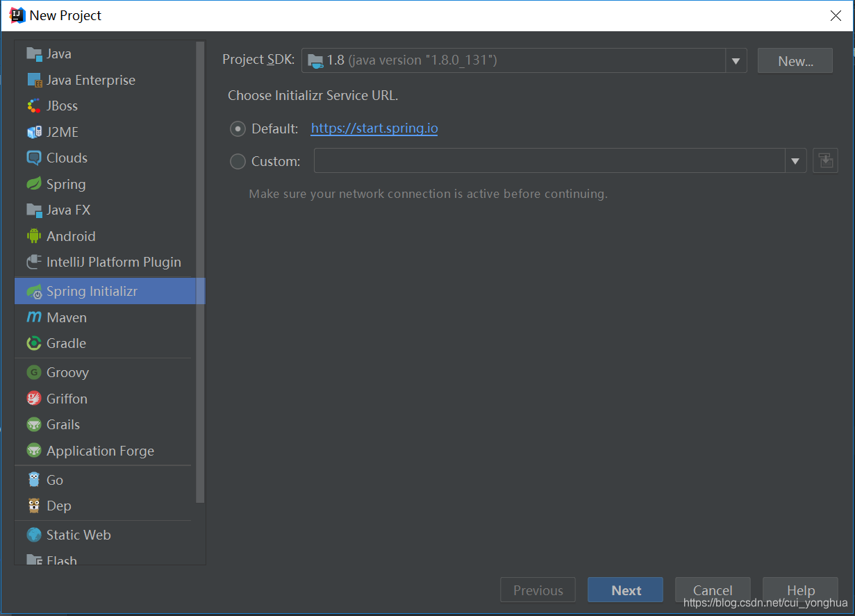Select the Default URL radio button

[x=238, y=129]
